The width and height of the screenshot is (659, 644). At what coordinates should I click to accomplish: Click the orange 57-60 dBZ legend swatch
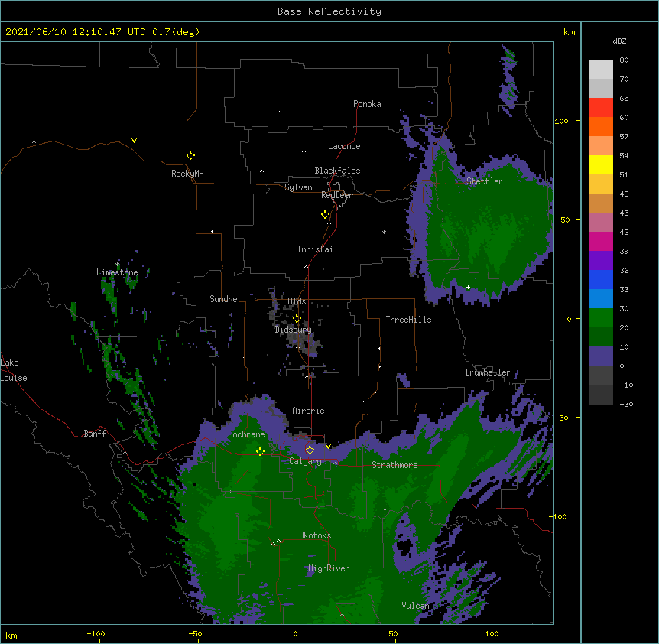click(x=601, y=126)
